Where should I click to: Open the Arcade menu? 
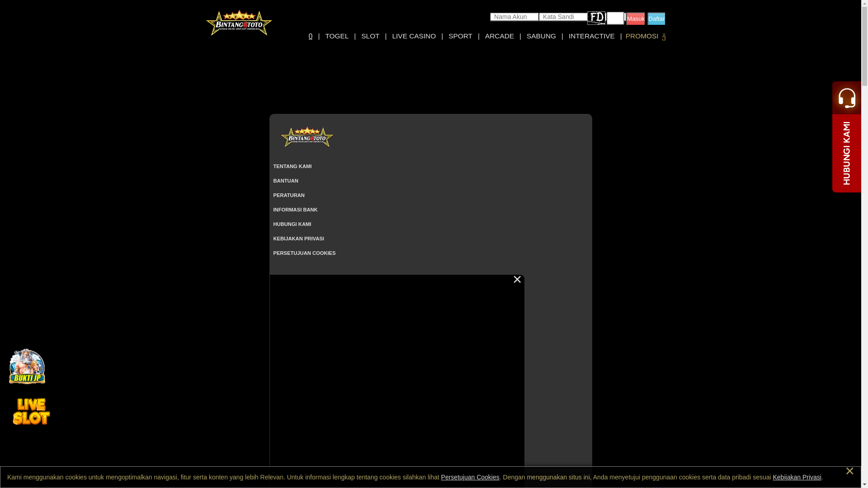[x=499, y=36]
